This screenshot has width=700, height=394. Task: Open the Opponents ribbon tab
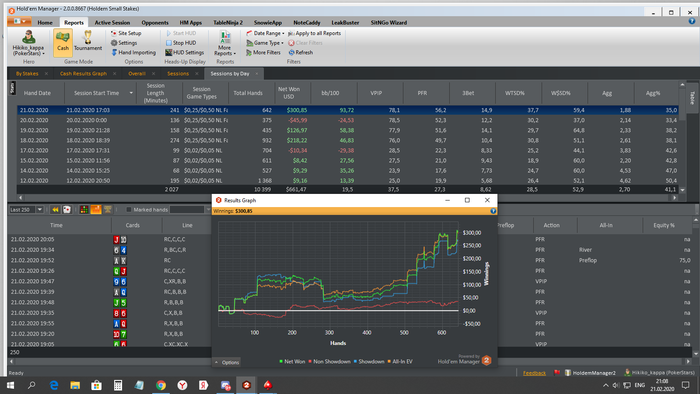[155, 22]
